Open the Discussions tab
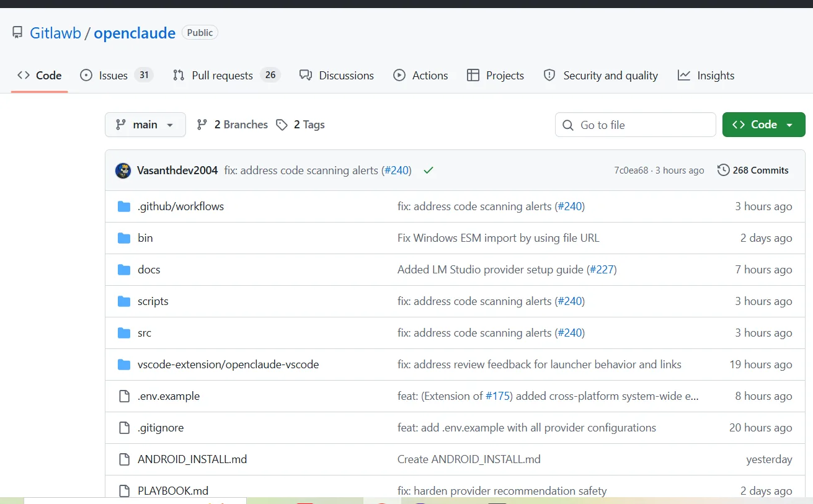The image size is (813, 504). point(337,76)
